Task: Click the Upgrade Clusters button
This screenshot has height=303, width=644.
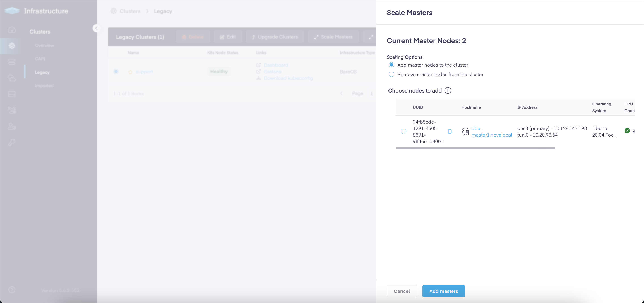Action: [275, 37]
